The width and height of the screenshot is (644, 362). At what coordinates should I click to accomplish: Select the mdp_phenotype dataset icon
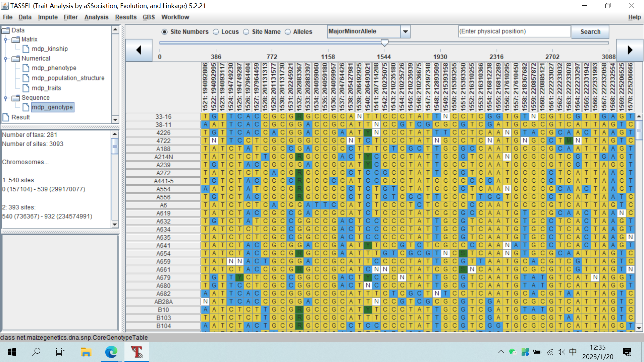[26, 68]
